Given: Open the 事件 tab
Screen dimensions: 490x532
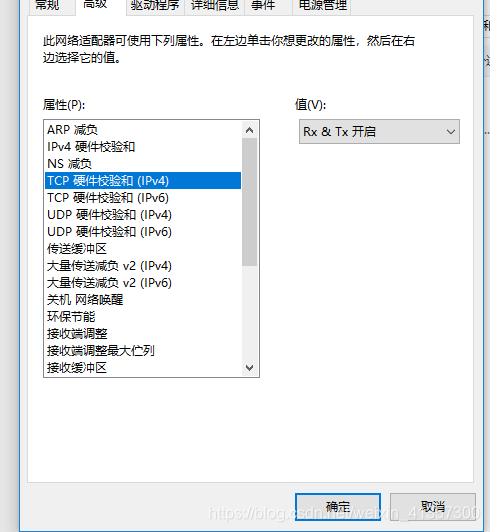Looking at the screenshot, I should (x=263, y=6).
